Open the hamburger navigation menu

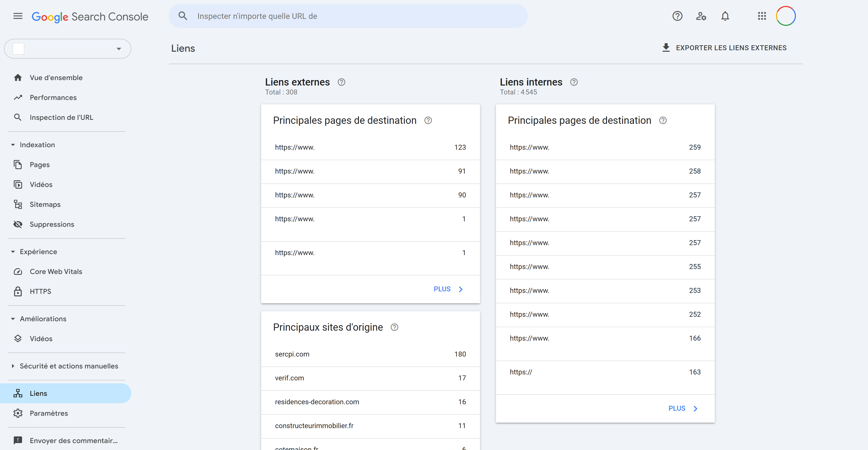(x=17, y=16)
